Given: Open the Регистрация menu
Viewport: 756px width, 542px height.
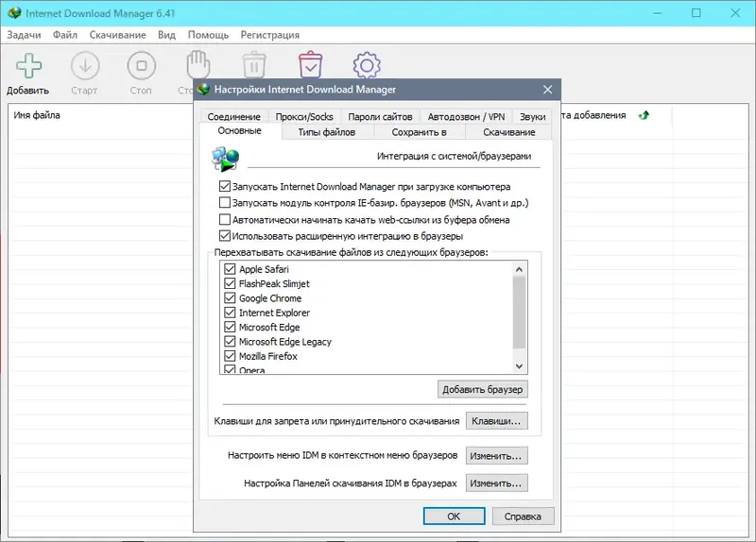Looking at the screenshot, I should tap(270, 35).
